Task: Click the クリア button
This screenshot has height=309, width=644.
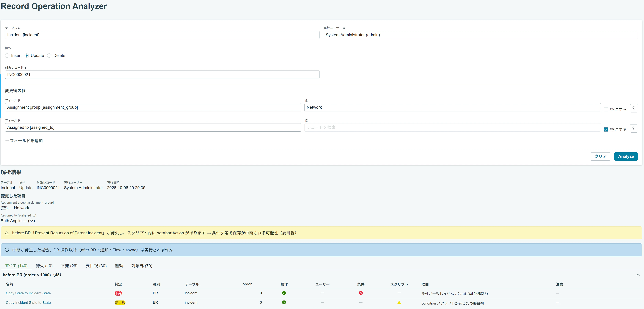Action: [x=600, y=156]
